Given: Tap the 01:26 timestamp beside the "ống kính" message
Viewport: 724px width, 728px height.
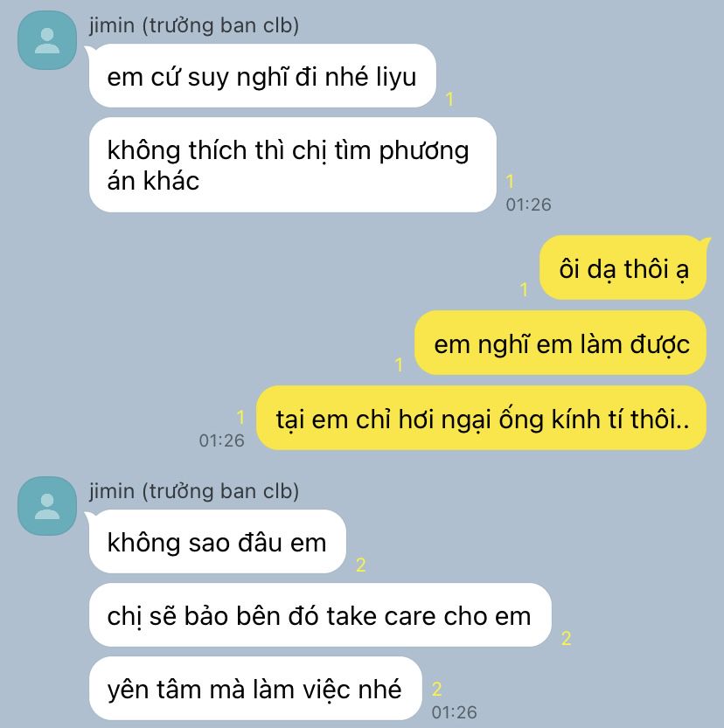Looking at the screenshot, I should click(221, 440).
